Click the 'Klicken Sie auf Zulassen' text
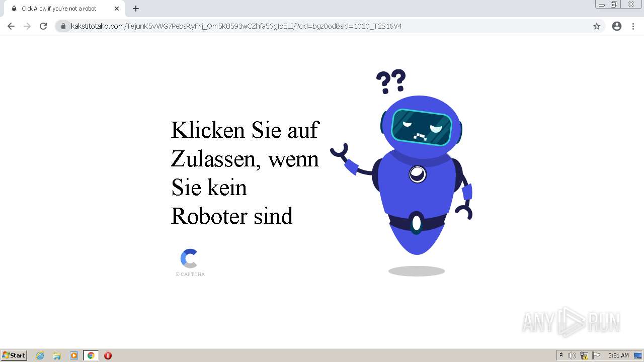644x362 pixels. coord(245,172)
